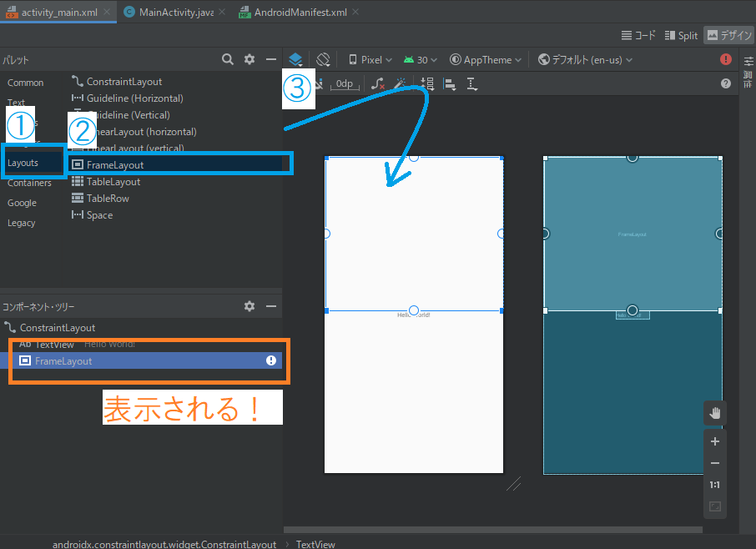
Task: Click the pan hand tool near zoom controls
Action: pos(714,412)
